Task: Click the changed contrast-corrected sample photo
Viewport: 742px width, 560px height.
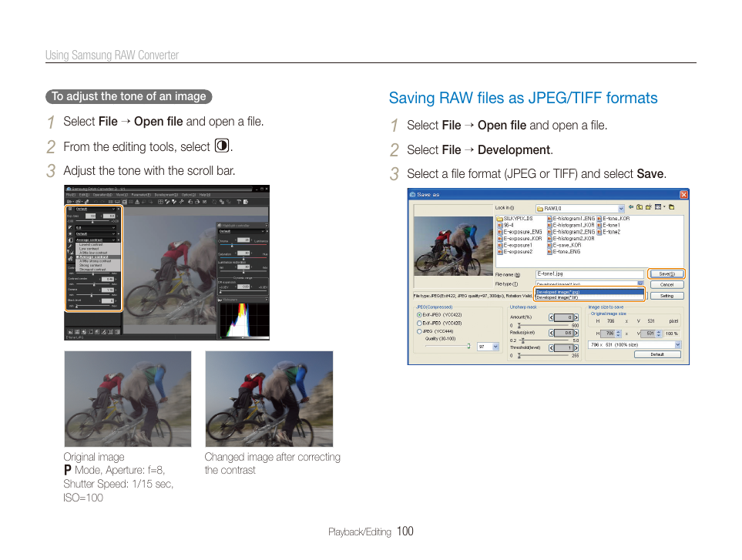Action: pos(269,399)
